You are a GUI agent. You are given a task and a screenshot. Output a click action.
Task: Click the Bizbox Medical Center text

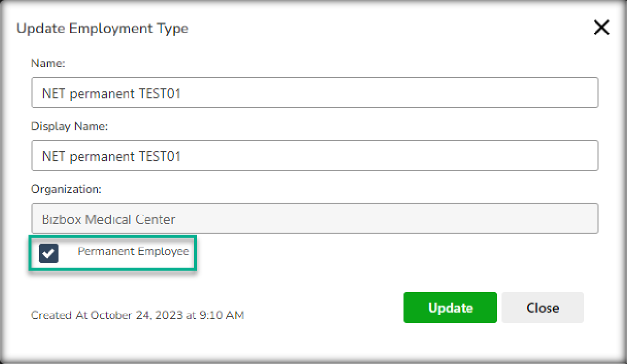109,219
